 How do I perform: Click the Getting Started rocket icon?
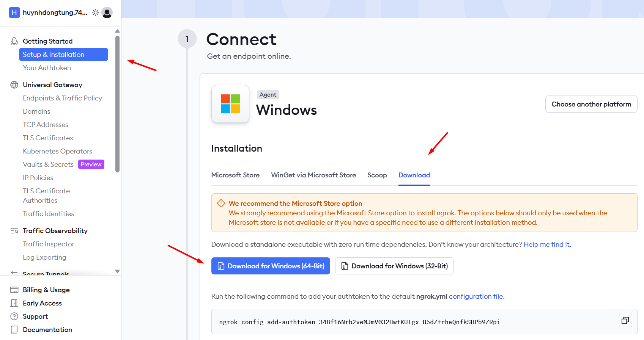pyautogui.click(x=14, y=41)
